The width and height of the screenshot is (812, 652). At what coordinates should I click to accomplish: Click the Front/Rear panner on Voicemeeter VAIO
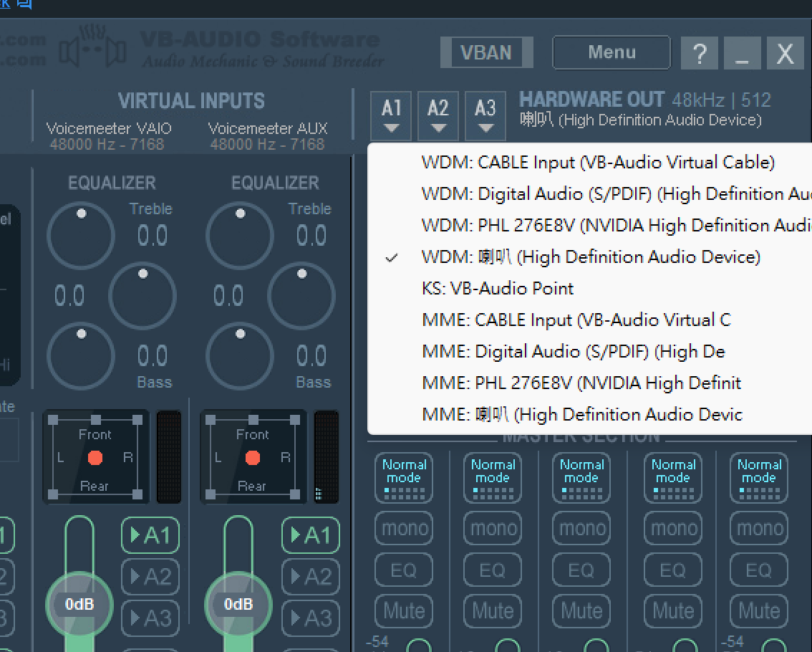point(95,456)
